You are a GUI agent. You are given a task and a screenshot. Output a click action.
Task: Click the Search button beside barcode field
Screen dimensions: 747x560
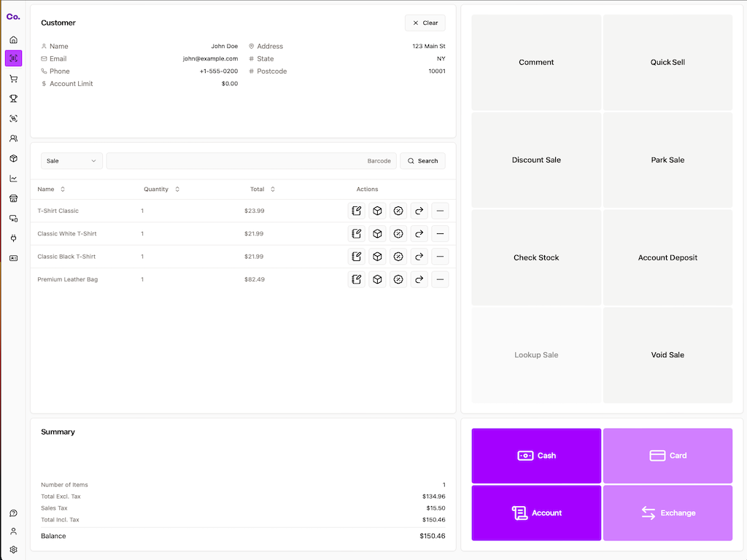(x=422, y=160)
